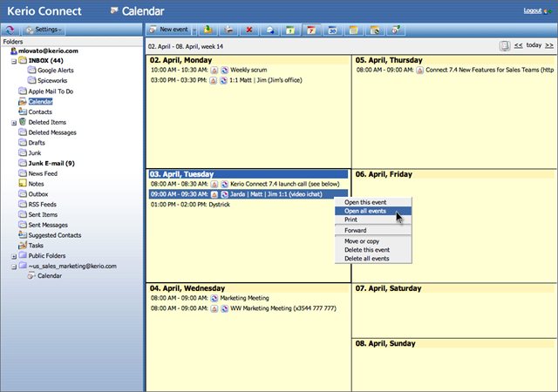This screenshot has width=558, height=392.
Task: Open the RSS Feeds folder
Action: coord(43,205)
